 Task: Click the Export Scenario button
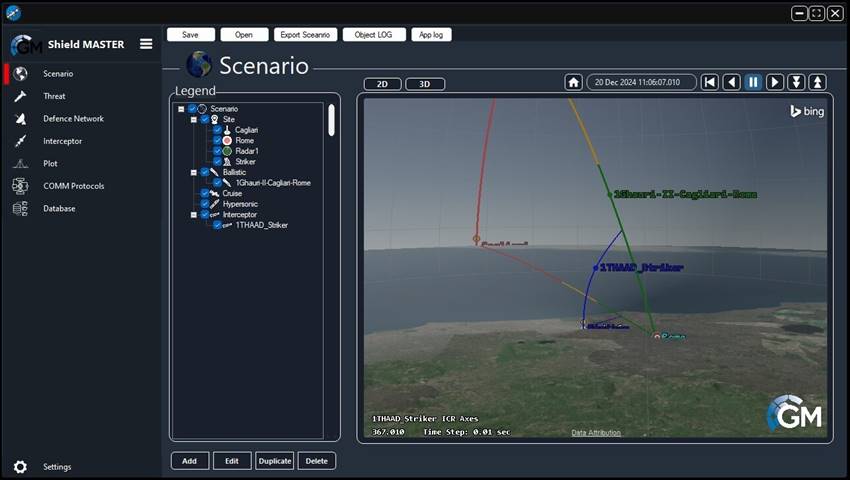pyautogui.click(x=304, y=34)
